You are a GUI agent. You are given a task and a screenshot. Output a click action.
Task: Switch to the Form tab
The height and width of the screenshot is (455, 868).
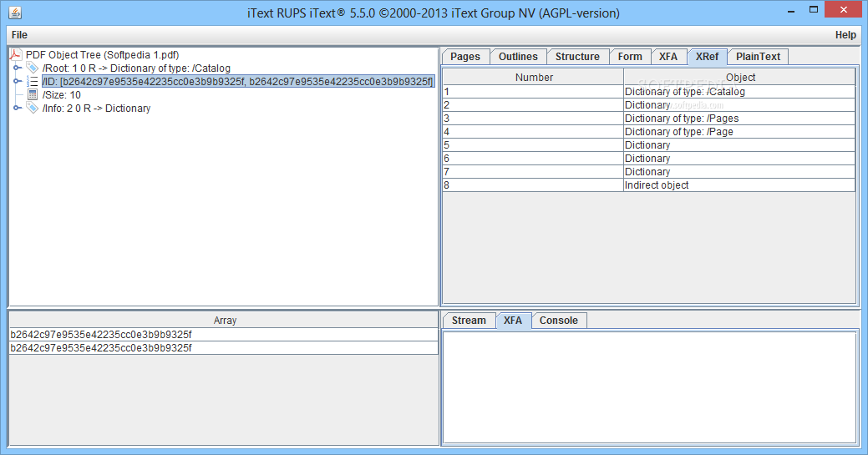(x=630, y=57)
